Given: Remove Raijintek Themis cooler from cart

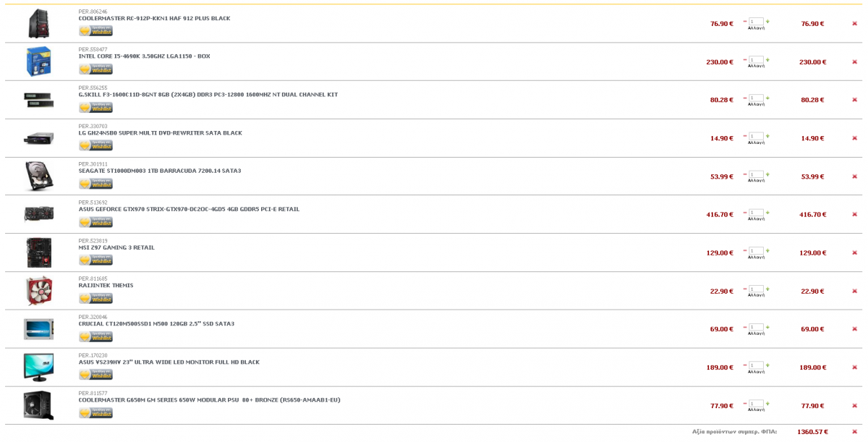Looking at the screenshot, I should 854,292.
